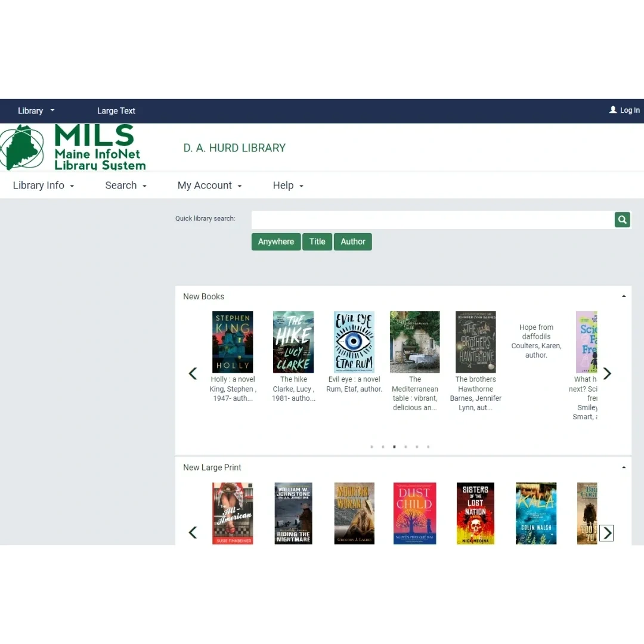This screenshot has width=644, height=644.
Task: Open the Library Info menu
Action: click(x=44, y=185)
